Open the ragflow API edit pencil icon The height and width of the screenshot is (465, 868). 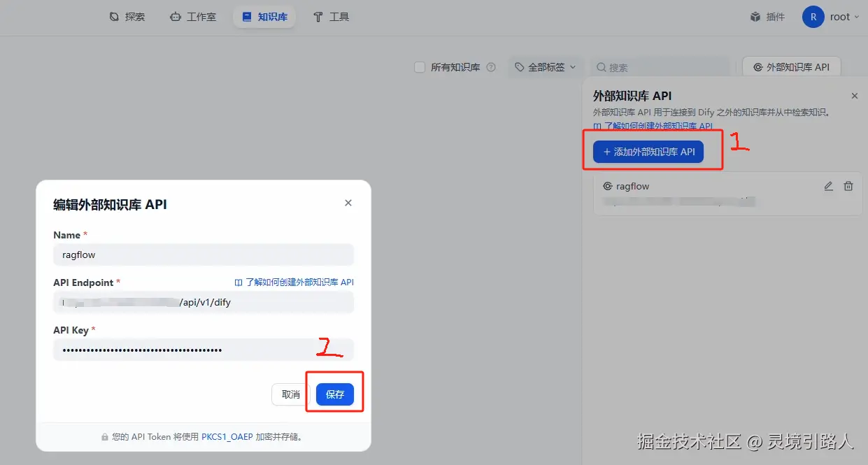coord(828,186)
